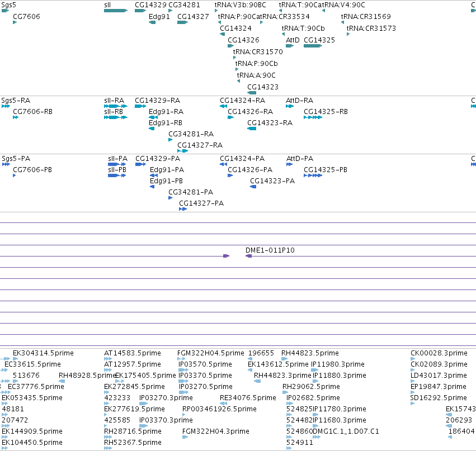Select the CG7606-PB protein label
Viewport: 476px width, 451px height.
pos(32,170)
